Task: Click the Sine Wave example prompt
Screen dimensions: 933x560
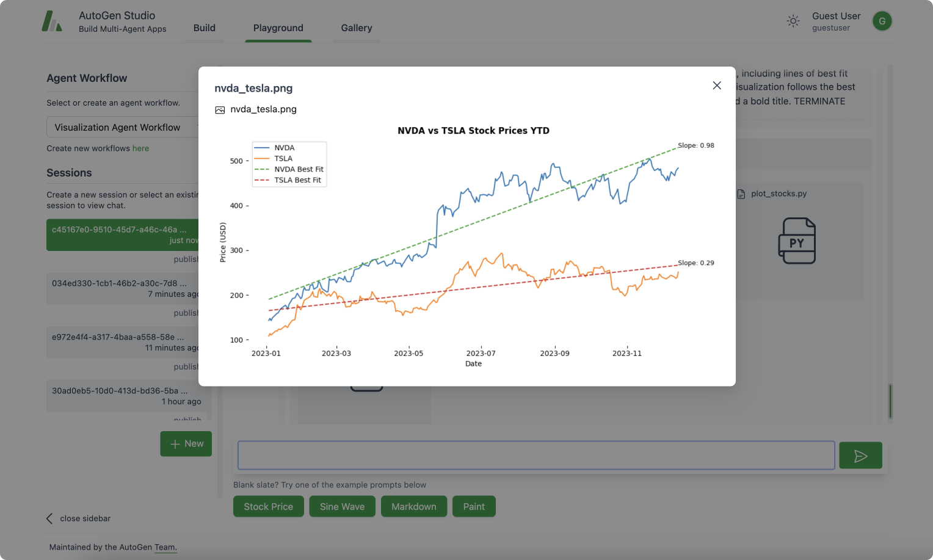Action: (x=342, y=506)
